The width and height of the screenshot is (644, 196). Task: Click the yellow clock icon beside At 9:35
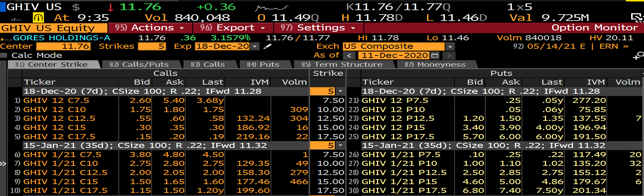[x=38, y=18]
